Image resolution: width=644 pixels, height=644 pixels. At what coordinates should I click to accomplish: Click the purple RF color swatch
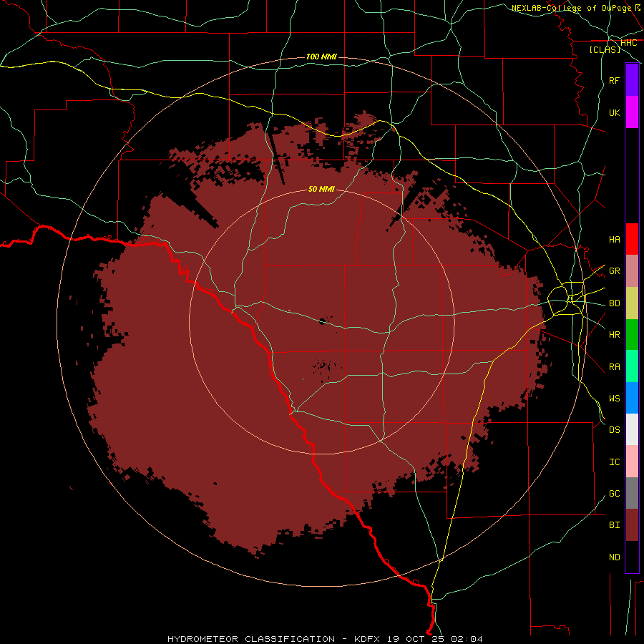pos(632,80)
